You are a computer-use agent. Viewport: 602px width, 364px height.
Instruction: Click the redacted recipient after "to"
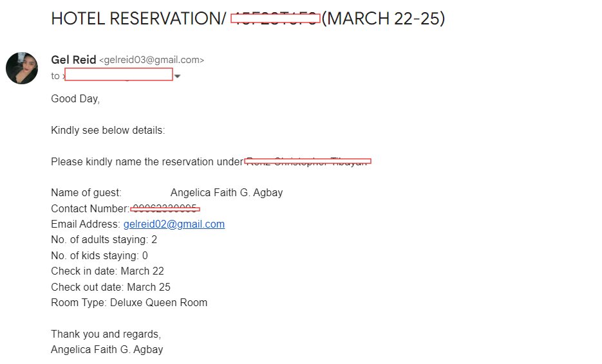(x=118, y=75)
